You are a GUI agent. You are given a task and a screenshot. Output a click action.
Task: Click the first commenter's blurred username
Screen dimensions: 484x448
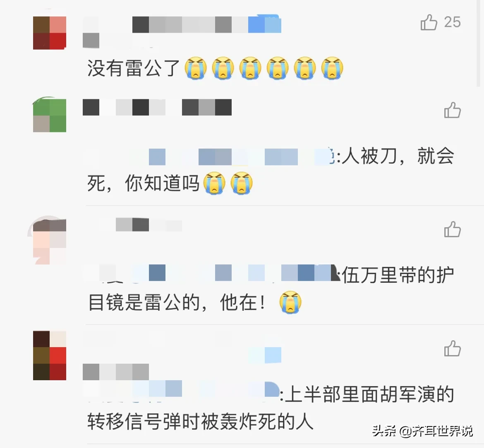[182, 25]
